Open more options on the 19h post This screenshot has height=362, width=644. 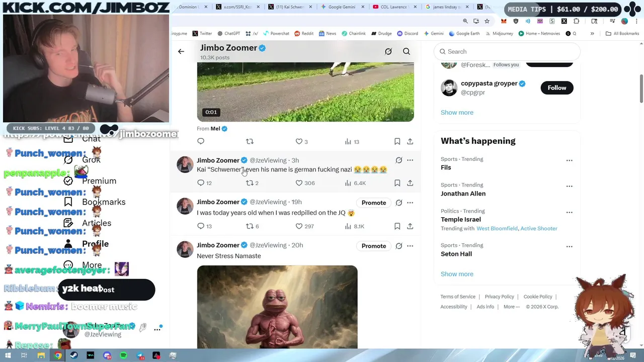coord(410,203)
